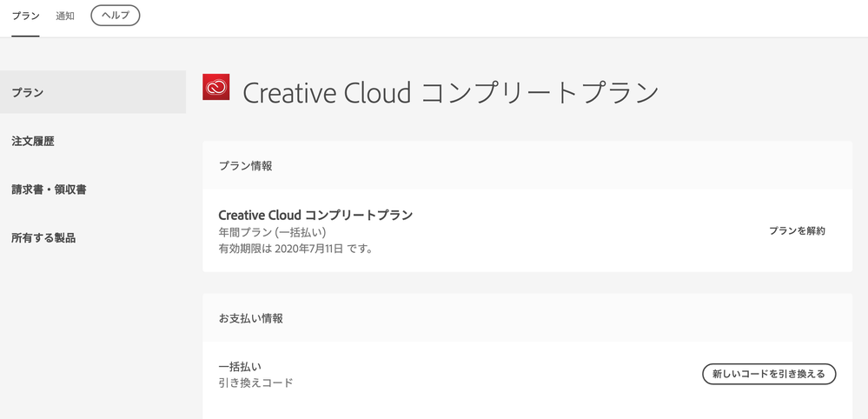Click the ヘルプ button
Screen dimensions: 868x419
coord(116,16)
